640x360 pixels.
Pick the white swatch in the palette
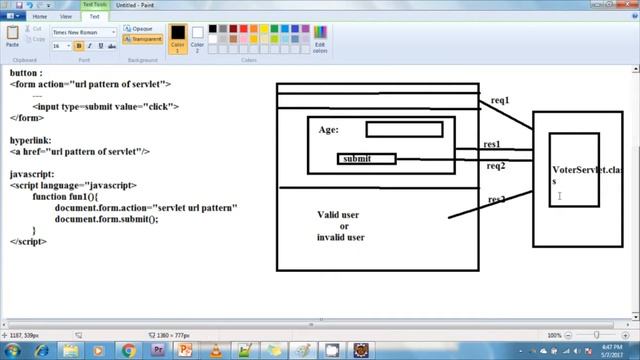213,39
